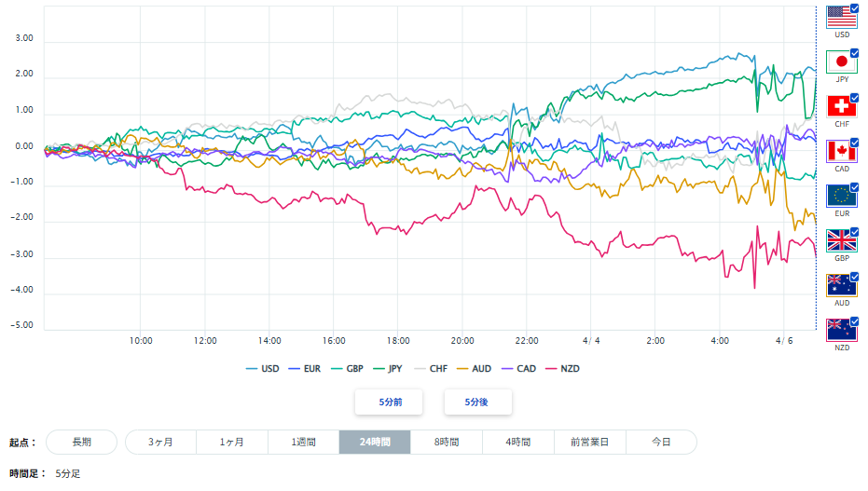868x491 pixels.
Task: Click the 16:00 time axis label
Action: click(x=334, y=341)
